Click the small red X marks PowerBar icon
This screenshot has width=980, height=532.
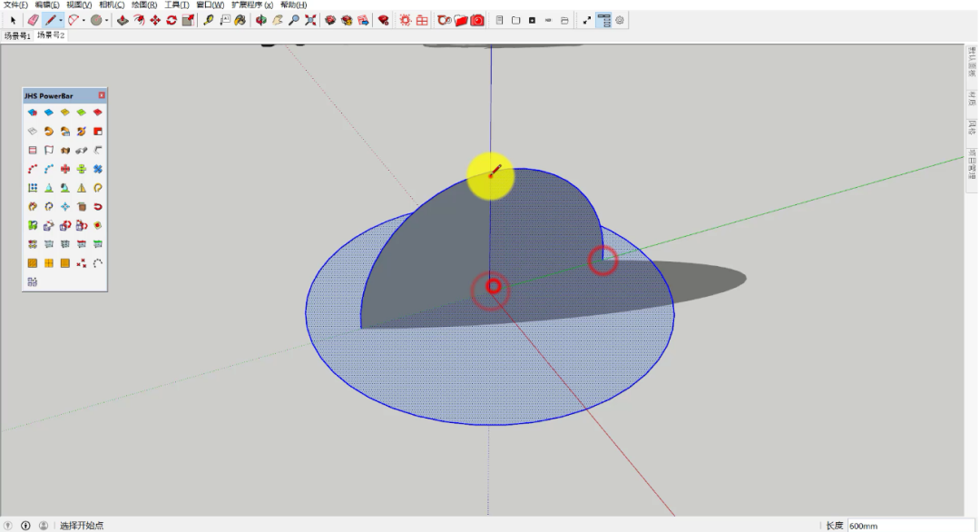pyautogui.click(x=82, y=264)
